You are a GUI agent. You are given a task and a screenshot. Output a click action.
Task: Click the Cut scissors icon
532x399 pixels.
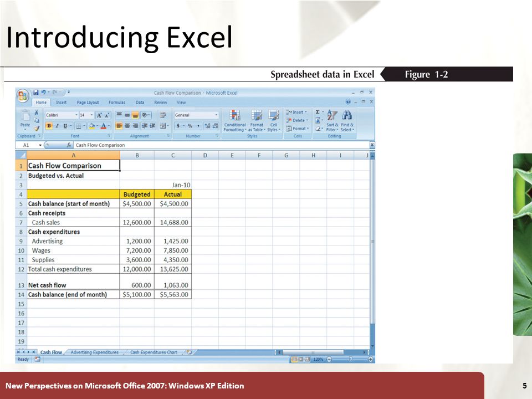[37, 112]
